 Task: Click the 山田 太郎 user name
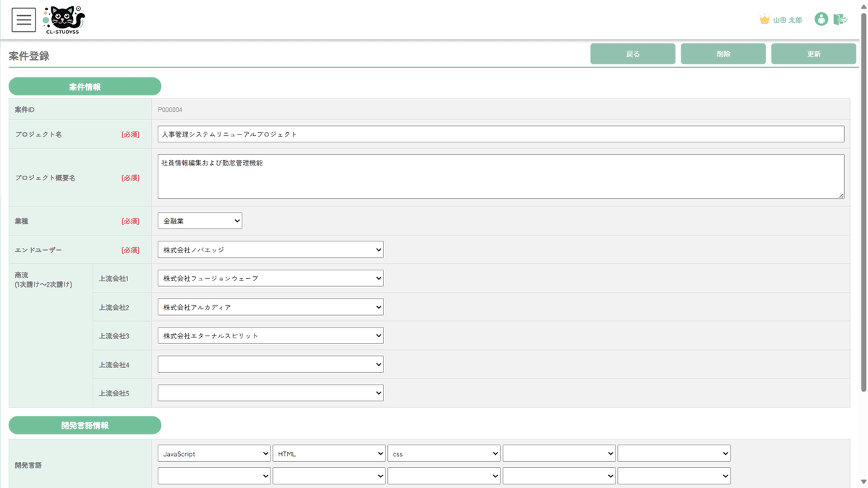click(787, 20)
